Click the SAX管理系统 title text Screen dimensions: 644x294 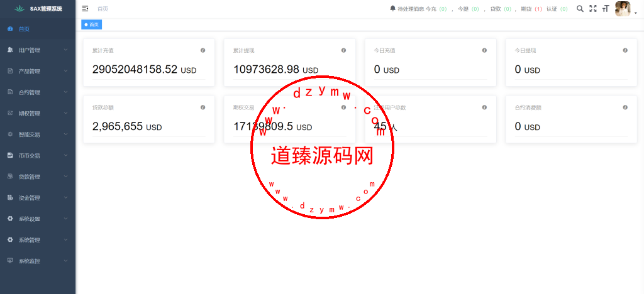47,9
